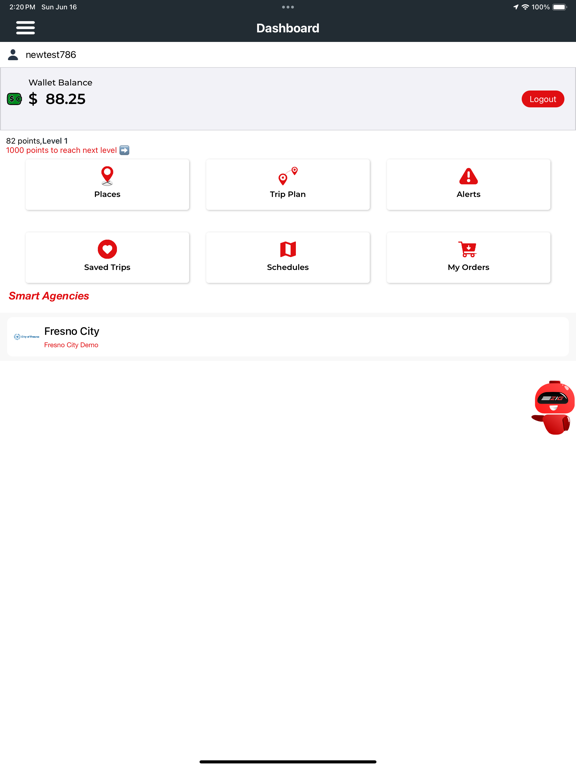Tap the Dashboard title
576x768 pixels.
(x=288, y=28)
